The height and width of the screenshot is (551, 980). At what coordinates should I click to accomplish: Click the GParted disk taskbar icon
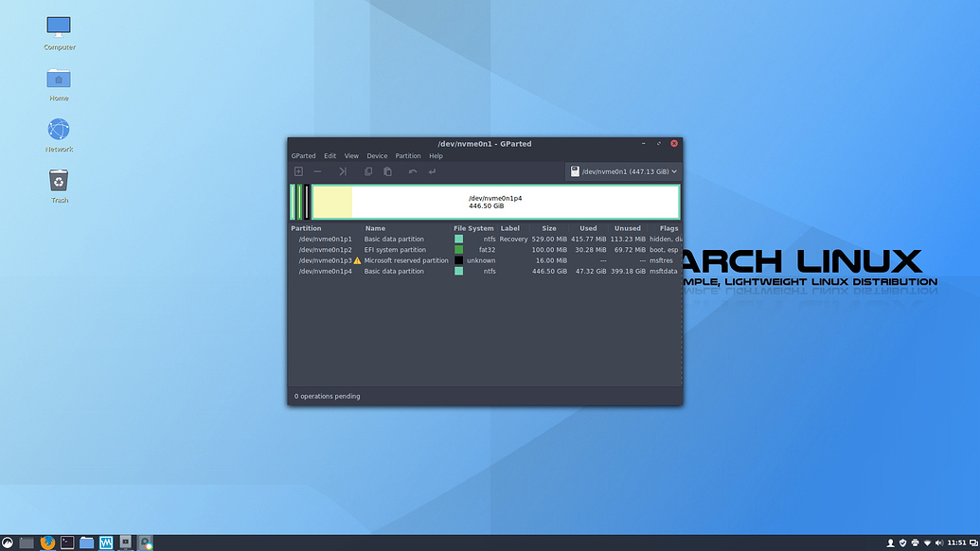tap(146, 542)
